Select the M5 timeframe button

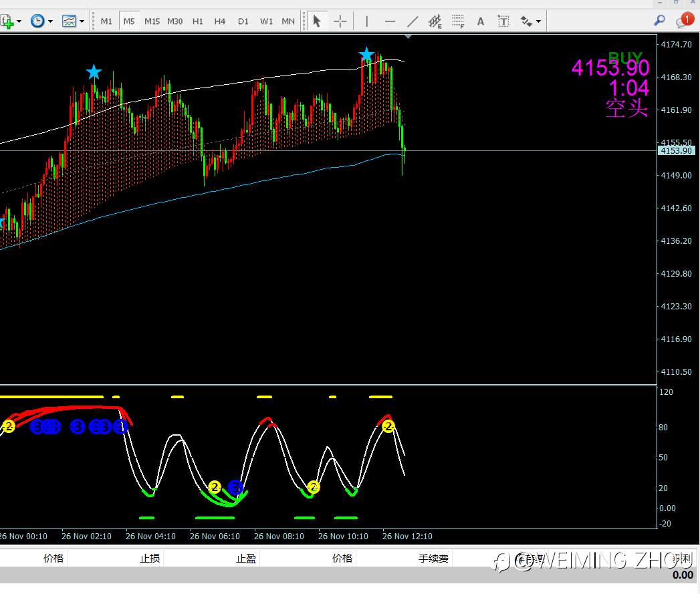[x=129, y=21]
